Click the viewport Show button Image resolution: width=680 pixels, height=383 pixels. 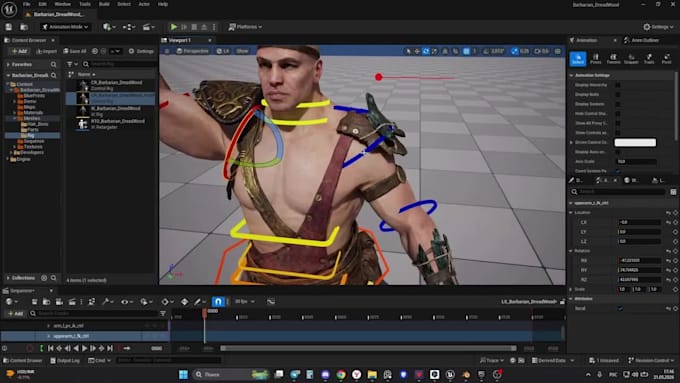tap(242, 51)
